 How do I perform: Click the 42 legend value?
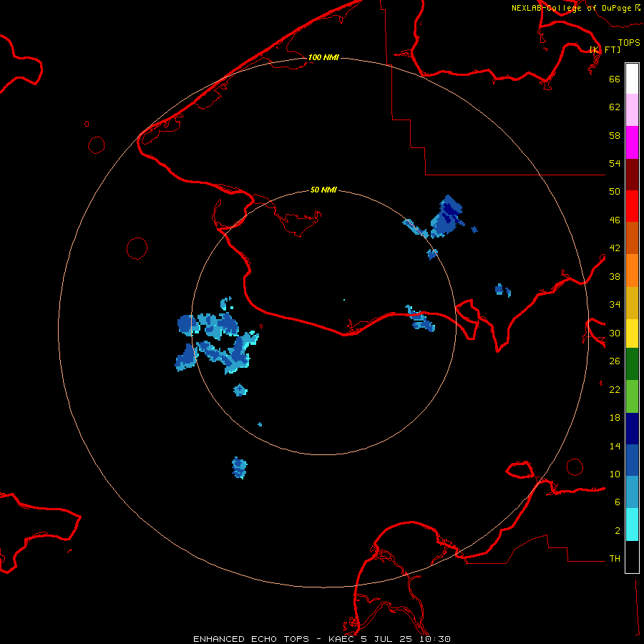[x=615, y=248]
